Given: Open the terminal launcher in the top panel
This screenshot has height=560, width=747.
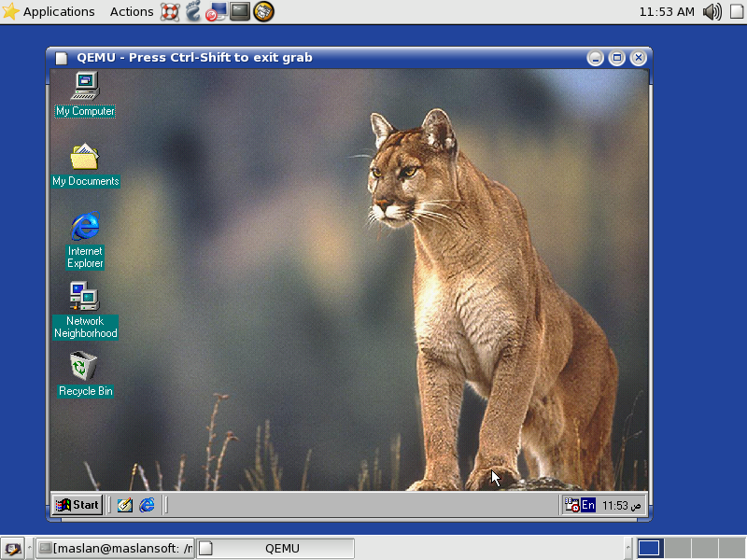Looking at the screenshot, I should (239, 12).
